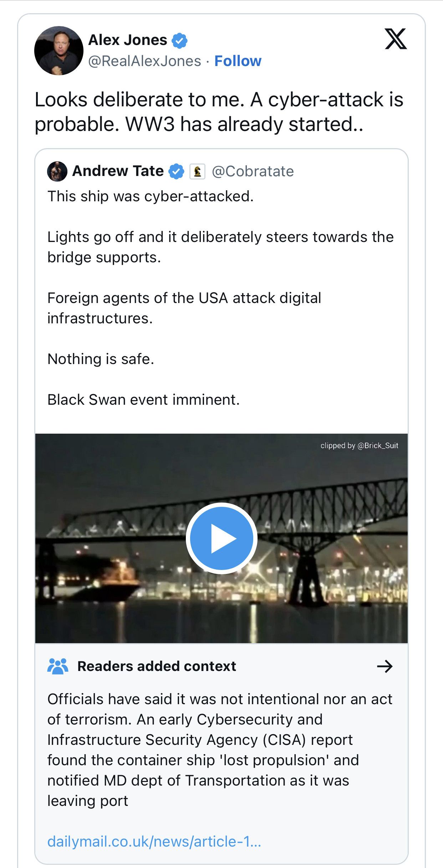Viewport: 443px width, 868px height.
Task: Open Alex Jones profile picture
Action: pyautogui.click(x=59, y=51)
